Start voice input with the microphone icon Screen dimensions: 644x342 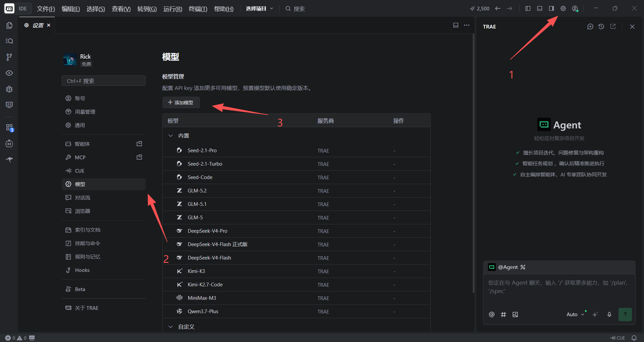click(609, 315)
